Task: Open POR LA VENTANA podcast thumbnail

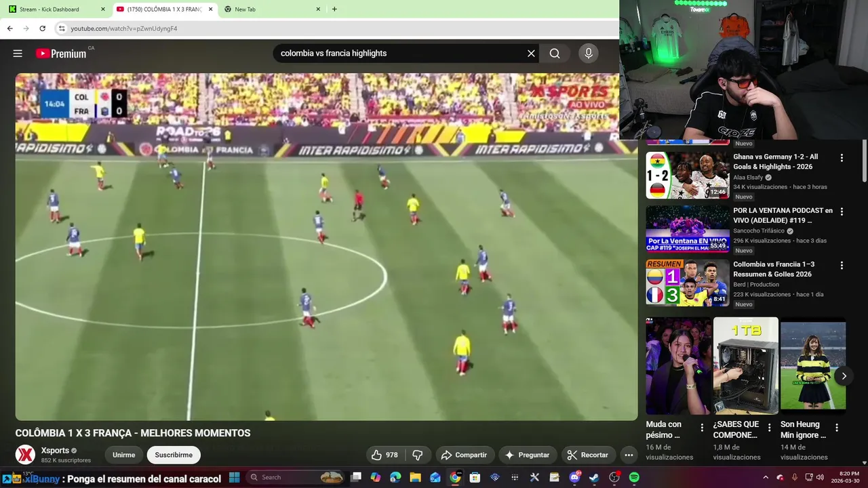Action: (x=687, y=228)
